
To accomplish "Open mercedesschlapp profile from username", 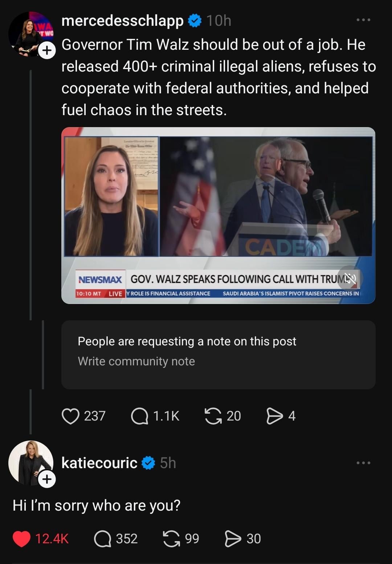I will [x=122, y=21].
